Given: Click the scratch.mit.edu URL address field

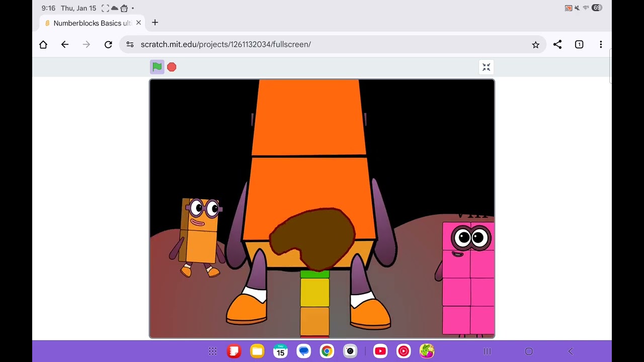Looking at the screenshot, I should (x=332, y=44).
